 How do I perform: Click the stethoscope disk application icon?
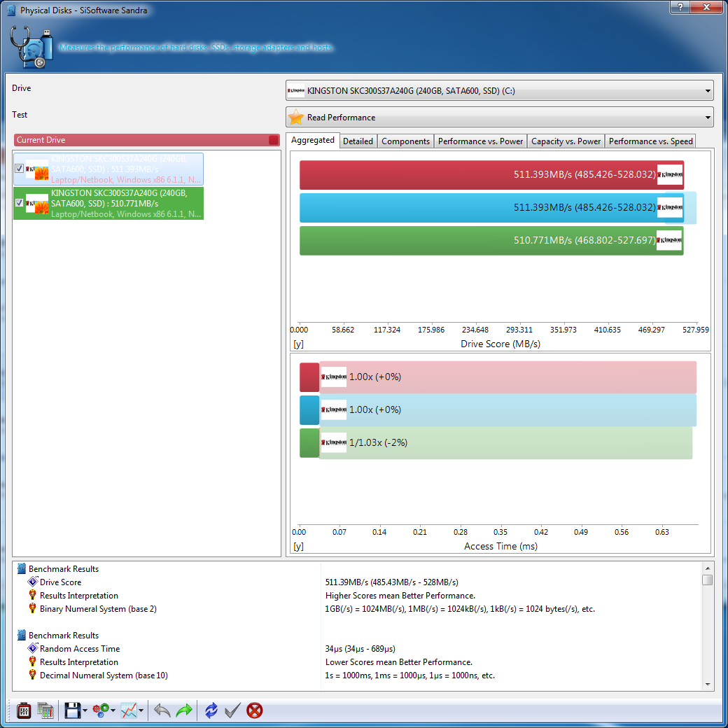[31, 47]
